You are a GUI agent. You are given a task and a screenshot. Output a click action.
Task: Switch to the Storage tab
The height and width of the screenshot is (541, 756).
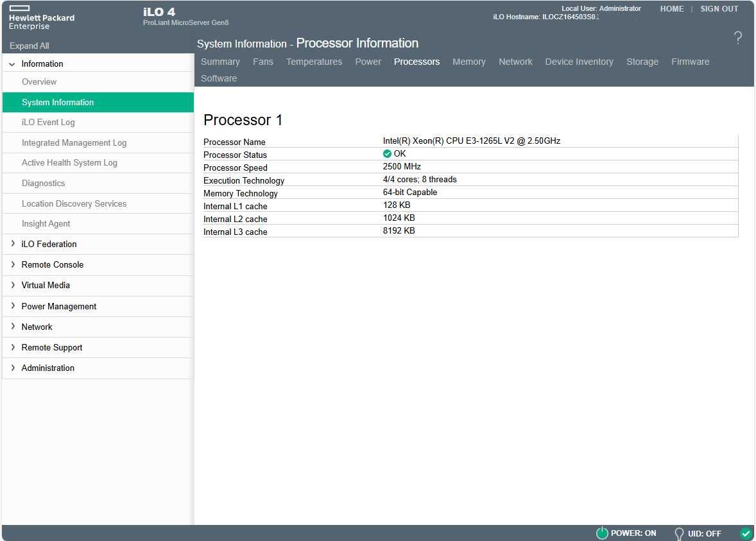pos(642,62)
